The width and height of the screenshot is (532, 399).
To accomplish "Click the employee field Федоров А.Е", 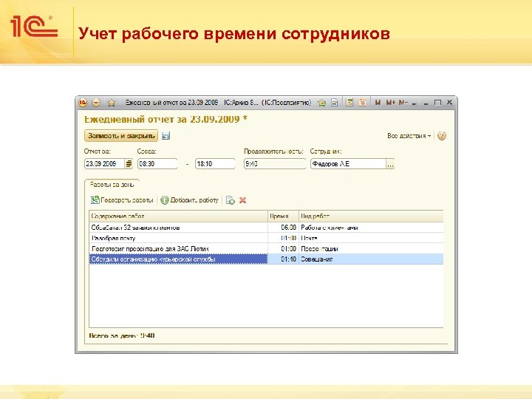I will point(348,164).
